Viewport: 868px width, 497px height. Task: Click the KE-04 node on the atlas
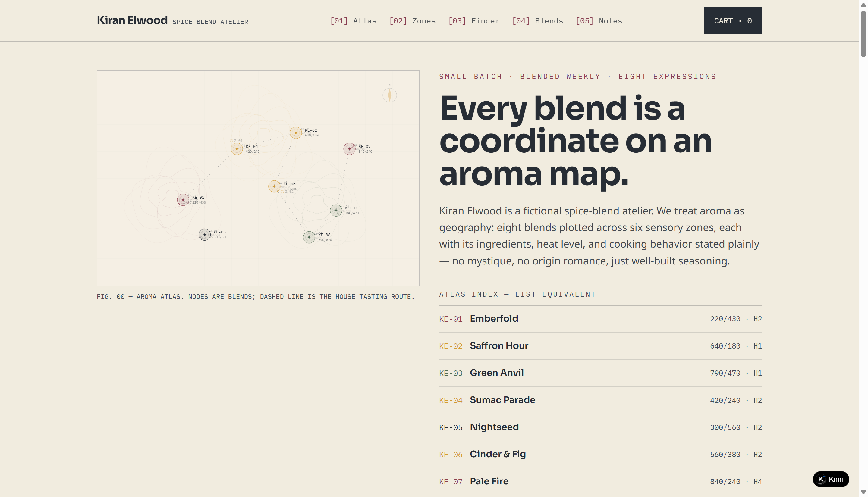pyautogui.click(x=237, y=149)
